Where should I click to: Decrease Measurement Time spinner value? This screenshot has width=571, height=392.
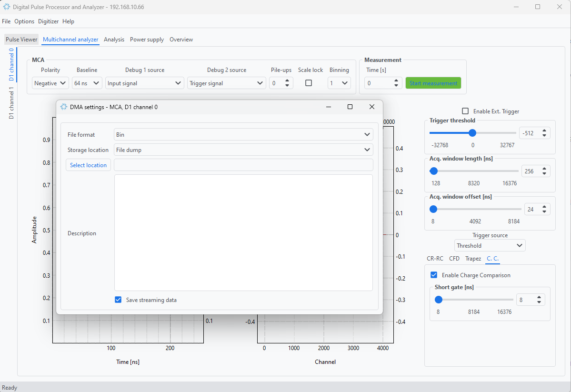[x=396, y=85]
